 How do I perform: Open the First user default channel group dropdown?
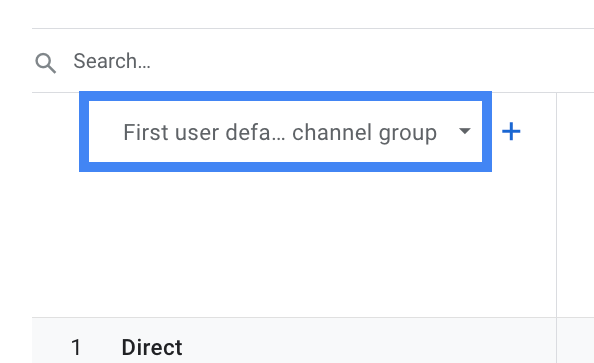pyautogui.click(x=285, y=131)
